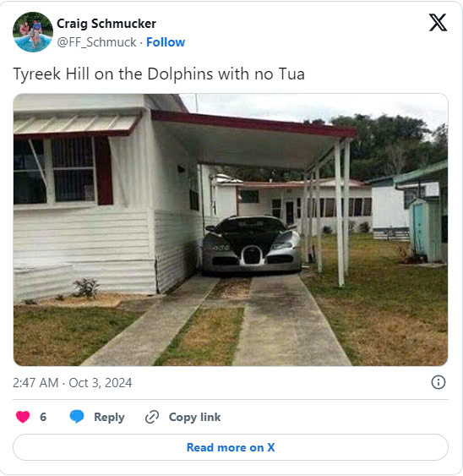463x476 pixels.
Task: Click the tweet text about Tyreek Hill
Action: point(159,74)
